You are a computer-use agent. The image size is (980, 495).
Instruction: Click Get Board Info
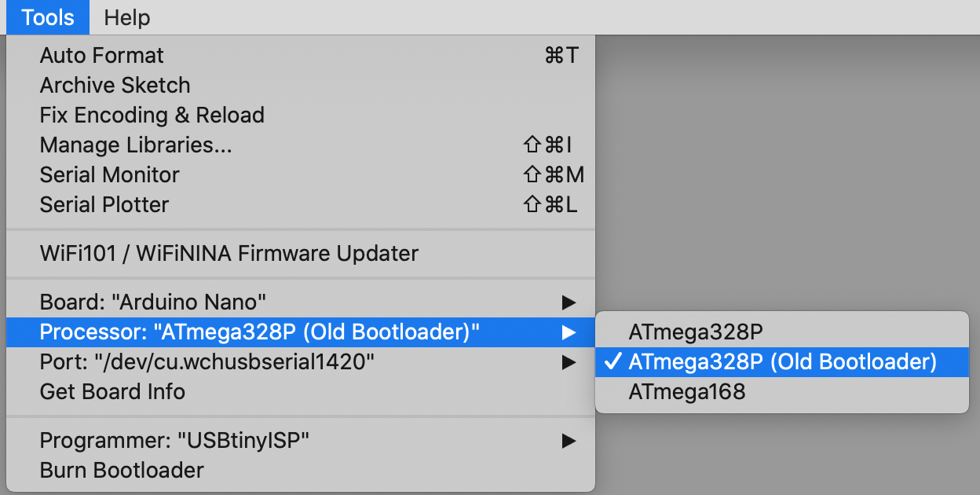tap(301, 392)
